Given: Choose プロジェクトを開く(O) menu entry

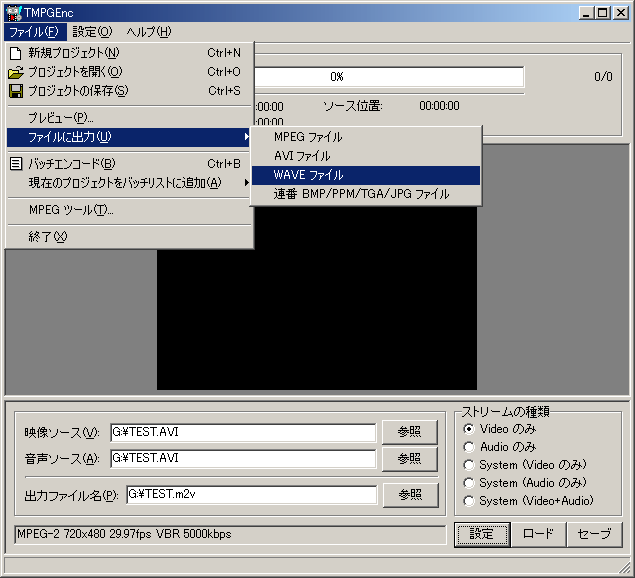Looking at the screenshot, I should (x=130, y=72).
